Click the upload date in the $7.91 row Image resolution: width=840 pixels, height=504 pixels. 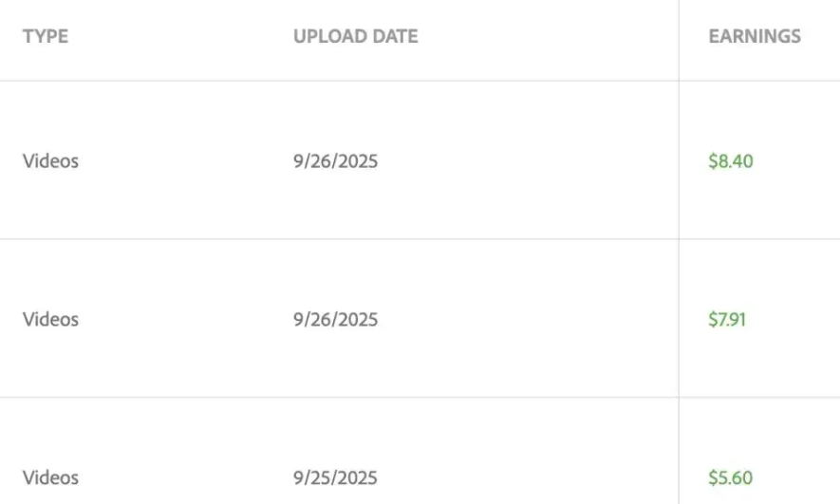[335, 319]
